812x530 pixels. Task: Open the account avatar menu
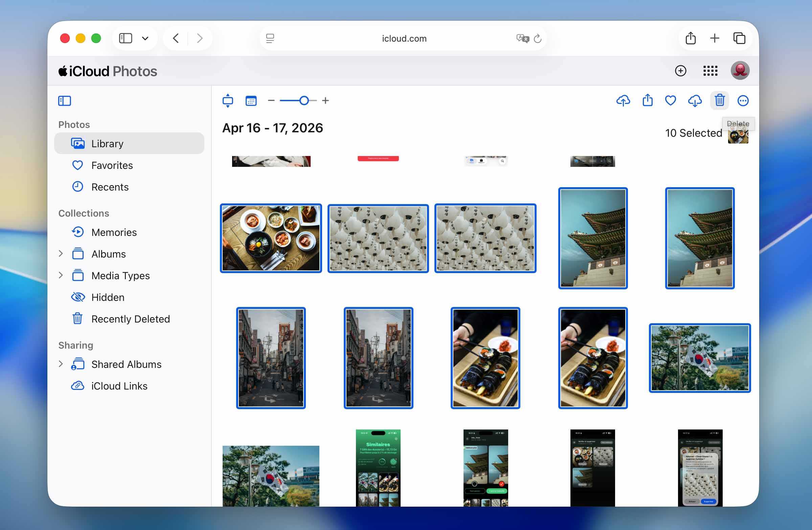(x=740, y=71)
